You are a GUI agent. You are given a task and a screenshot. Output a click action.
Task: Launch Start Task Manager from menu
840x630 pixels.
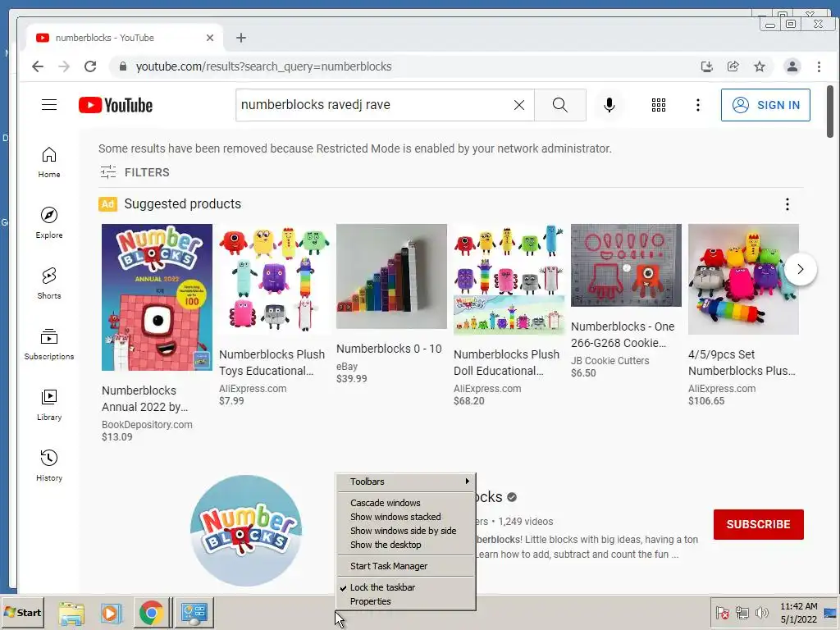pyautogui.click(x=405, y=566)
